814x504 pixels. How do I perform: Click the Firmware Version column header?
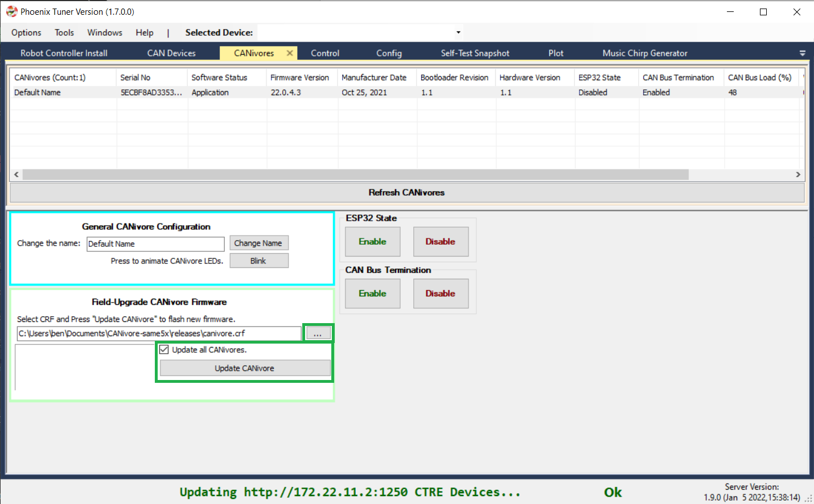click(x=302, y=77)
